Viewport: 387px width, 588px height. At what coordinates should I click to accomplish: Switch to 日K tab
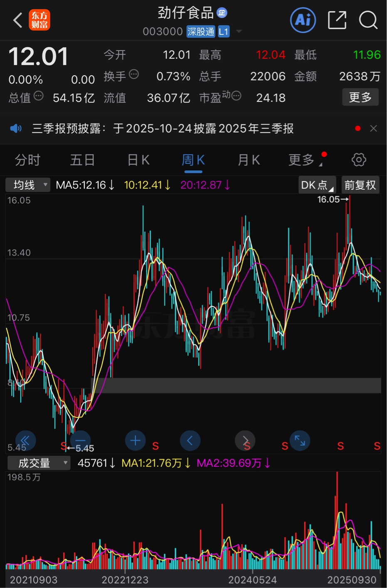click(x=138, y=160)
